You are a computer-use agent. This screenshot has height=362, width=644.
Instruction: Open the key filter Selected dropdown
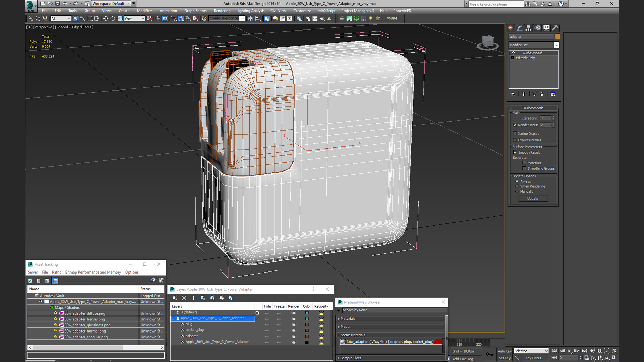(x=531, y=351)
